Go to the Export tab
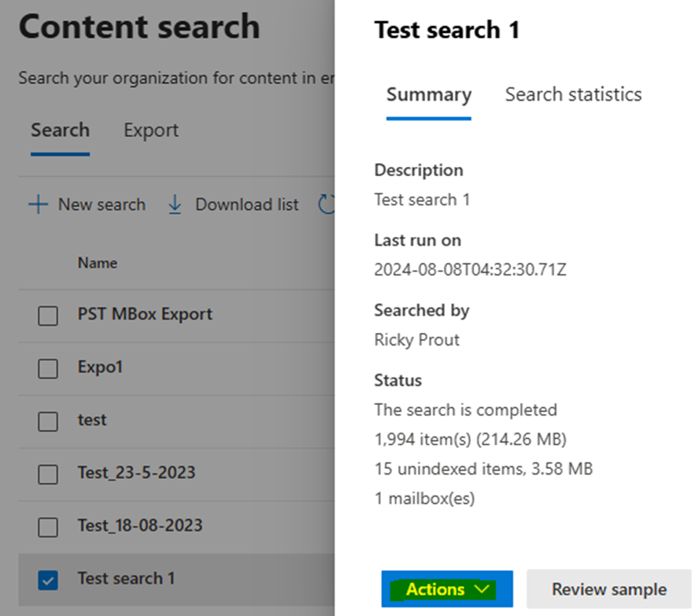699x616 pixels. click(151, 131)
